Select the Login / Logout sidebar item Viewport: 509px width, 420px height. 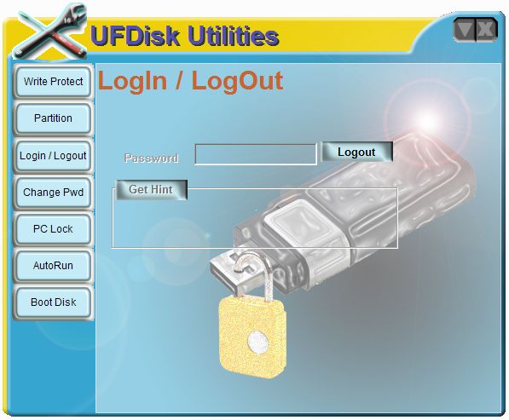[53, 156]
